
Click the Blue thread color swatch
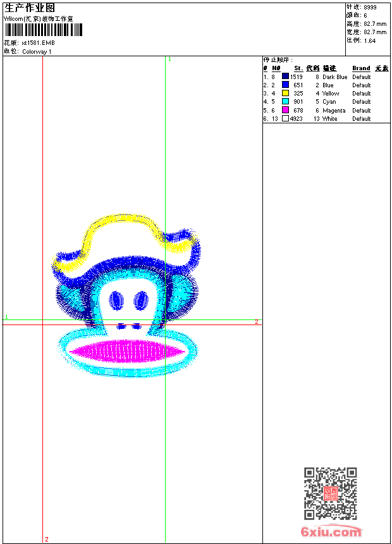285,85
